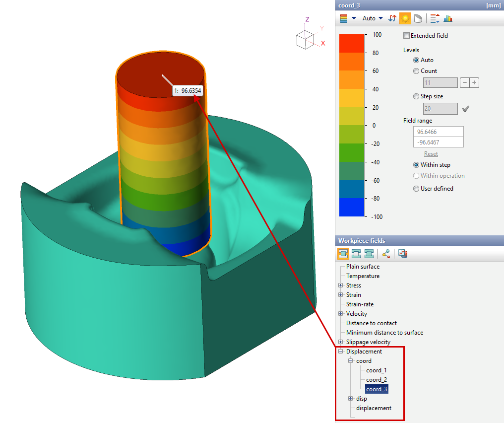
Task: Click the plus button next to Count
Action: [x=475, y=83]
